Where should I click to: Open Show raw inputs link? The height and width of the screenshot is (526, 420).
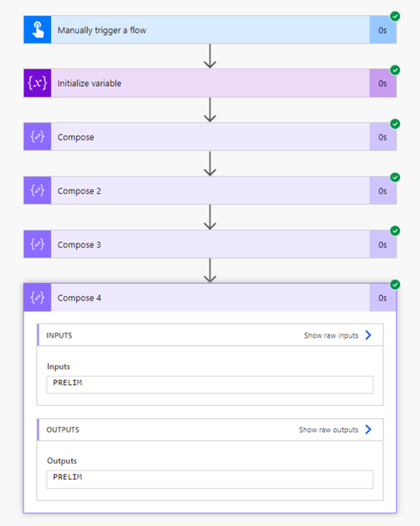[x=337, y=336]
